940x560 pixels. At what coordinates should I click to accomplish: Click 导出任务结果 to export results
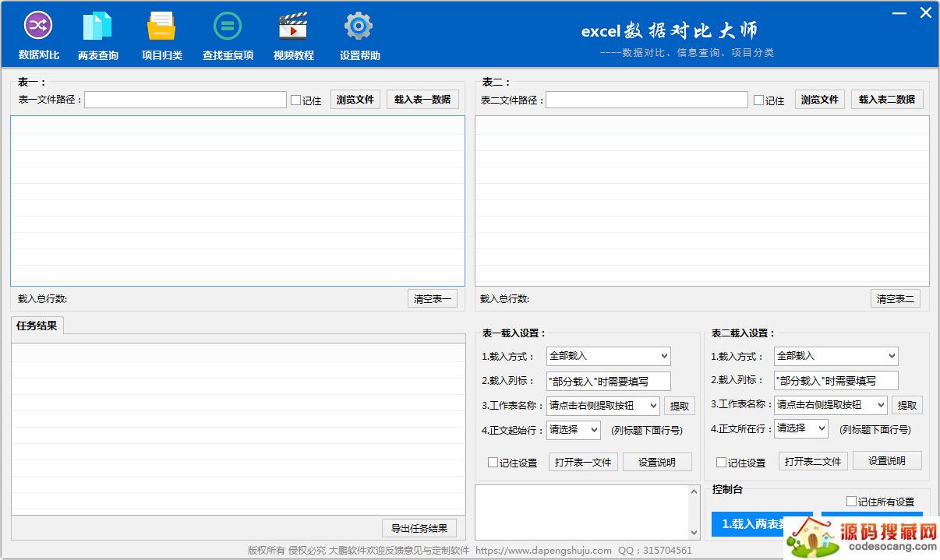[x=419, y=528]
